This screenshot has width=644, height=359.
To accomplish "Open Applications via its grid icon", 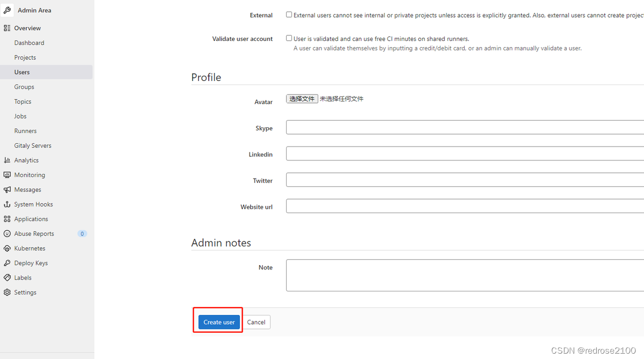I will point(8,218).
